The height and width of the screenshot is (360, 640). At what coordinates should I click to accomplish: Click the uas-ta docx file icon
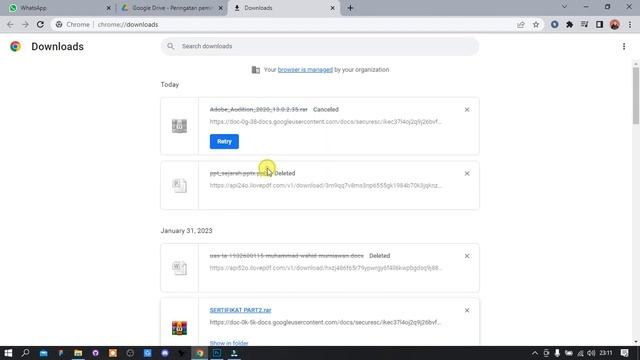[x=179, y=268]
